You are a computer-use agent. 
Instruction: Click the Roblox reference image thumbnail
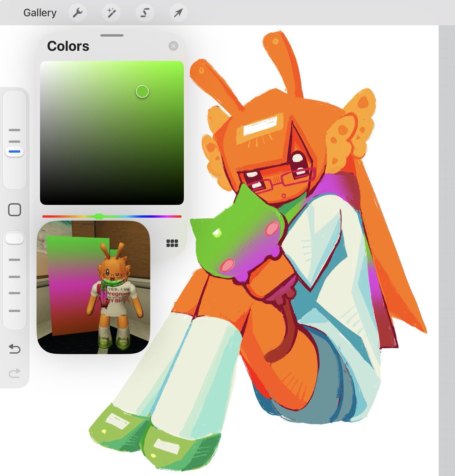coord(93,287)
